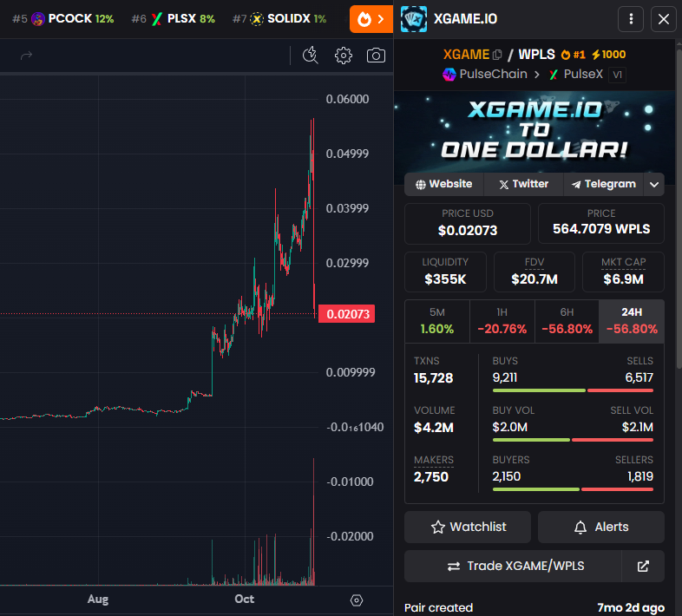Click Trade XGAME/WPLS button
The width and height of the screenshot is (682, 616).
click(x=514, y=566)
